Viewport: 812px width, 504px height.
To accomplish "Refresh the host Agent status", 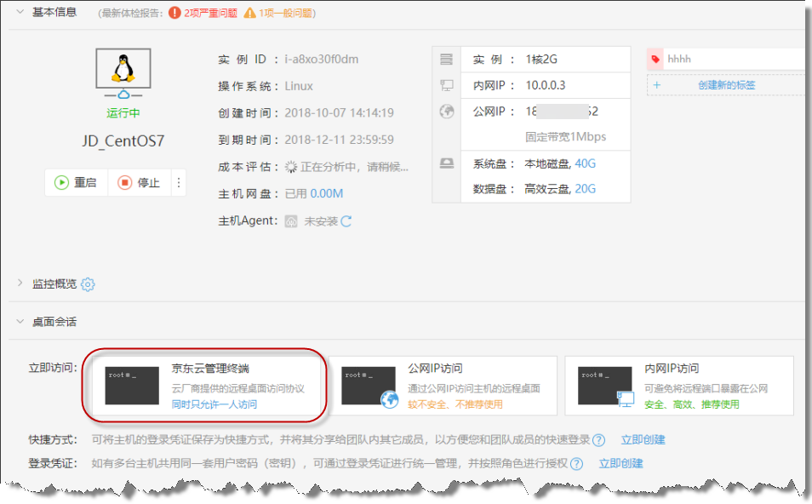I will click(346, 221).
